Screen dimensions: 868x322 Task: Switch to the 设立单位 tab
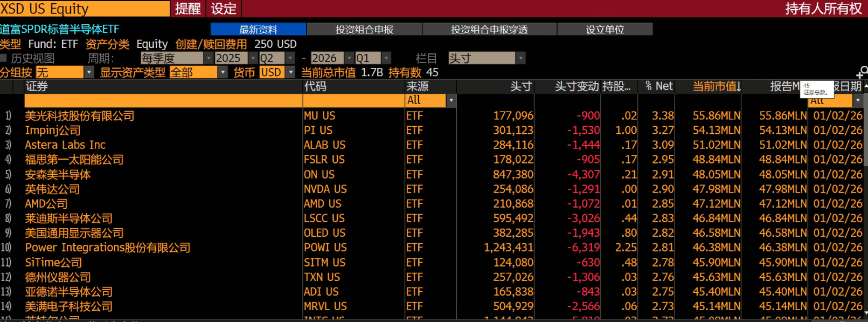[605, 29]
